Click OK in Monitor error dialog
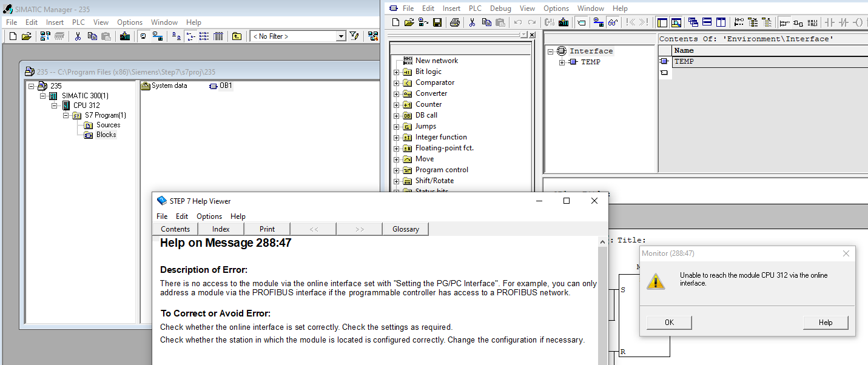The width and height of the screenshot is (868, 365). [669, 323]
